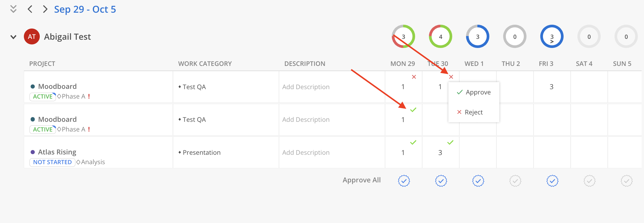Collapse the Abigail Test timesheet section
The height and width of the screenshot is (223, 644).
[x=13, y=37]
